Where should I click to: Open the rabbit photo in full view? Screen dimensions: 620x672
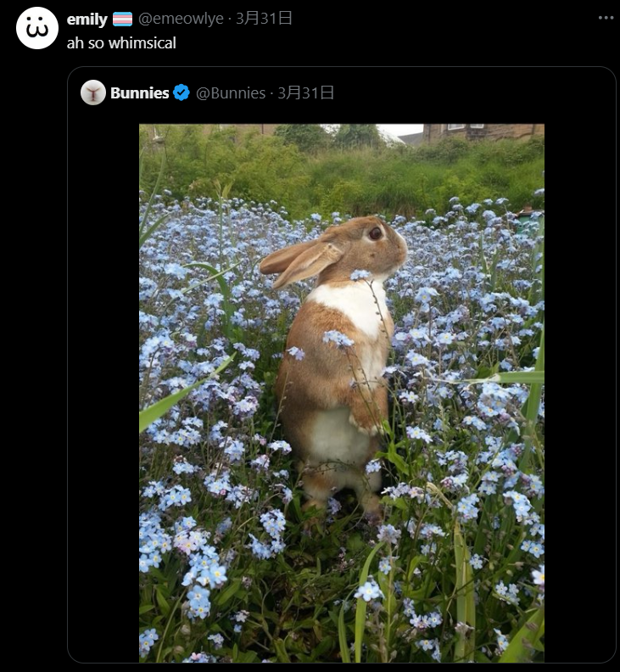pyautogui.click(x=342, y=393)
